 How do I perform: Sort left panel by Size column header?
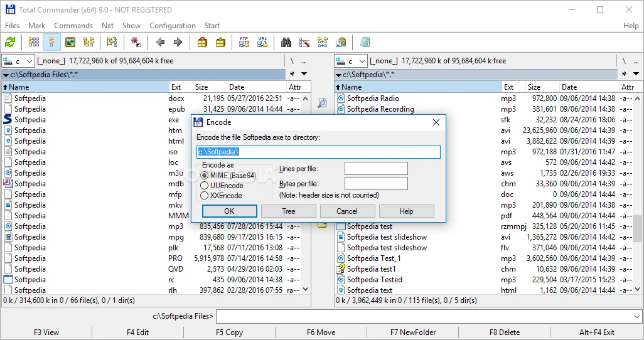pyautogui.click(x=210, y=87)
